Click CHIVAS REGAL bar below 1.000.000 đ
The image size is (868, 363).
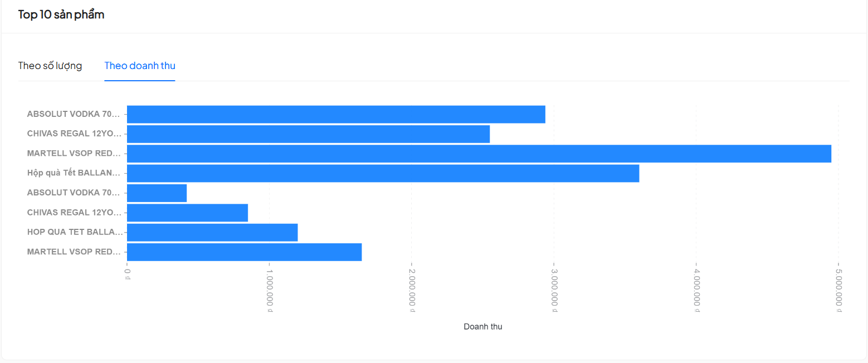[187, 213]
